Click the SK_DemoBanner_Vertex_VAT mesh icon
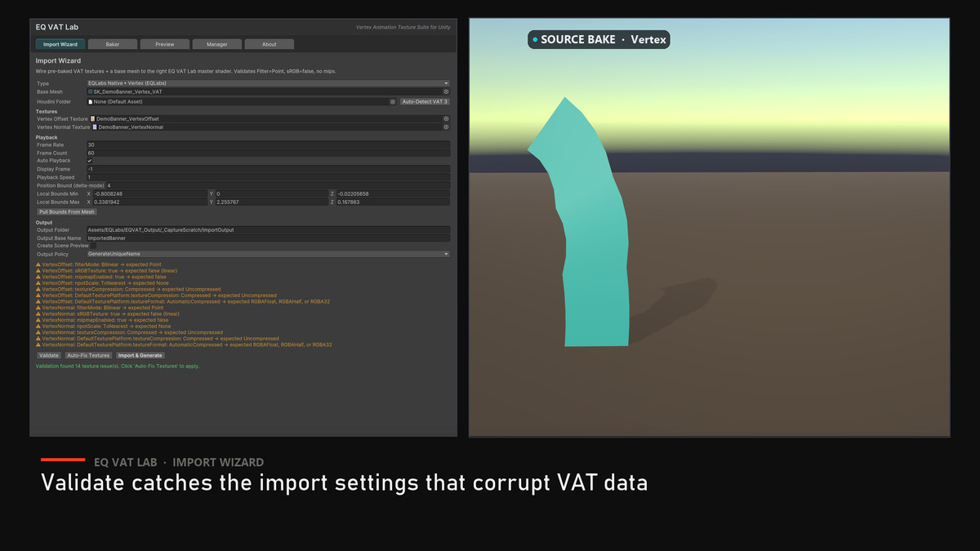This screenshot has width=980, height=551. [91, 92]
